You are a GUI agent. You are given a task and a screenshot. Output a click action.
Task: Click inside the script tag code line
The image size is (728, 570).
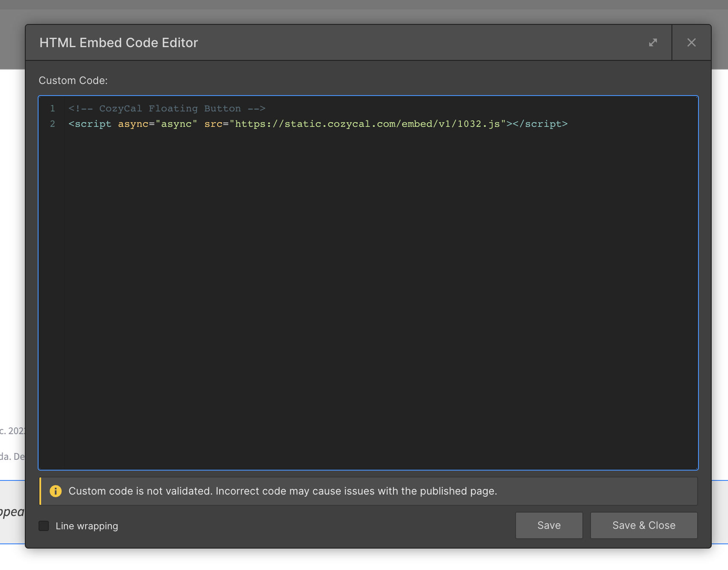coord(318,124)
